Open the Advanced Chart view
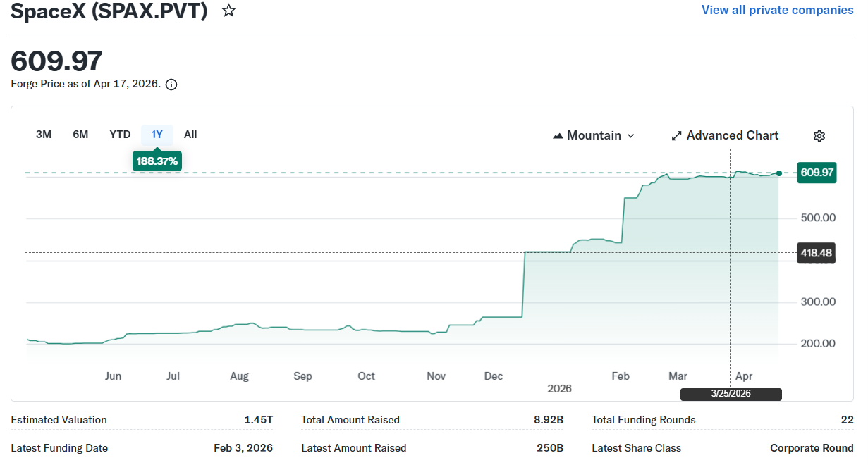Viewport: 868px width, 465px height. point(732,135)
